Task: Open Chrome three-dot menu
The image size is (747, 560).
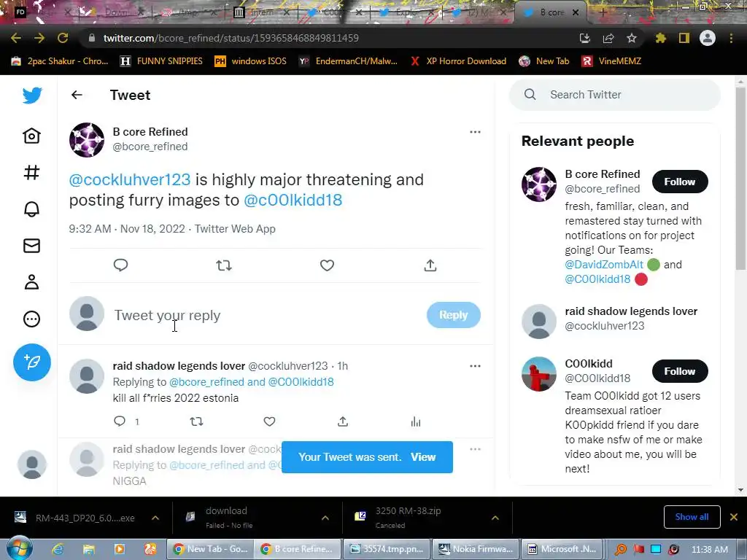Action: tap(731, 38)
